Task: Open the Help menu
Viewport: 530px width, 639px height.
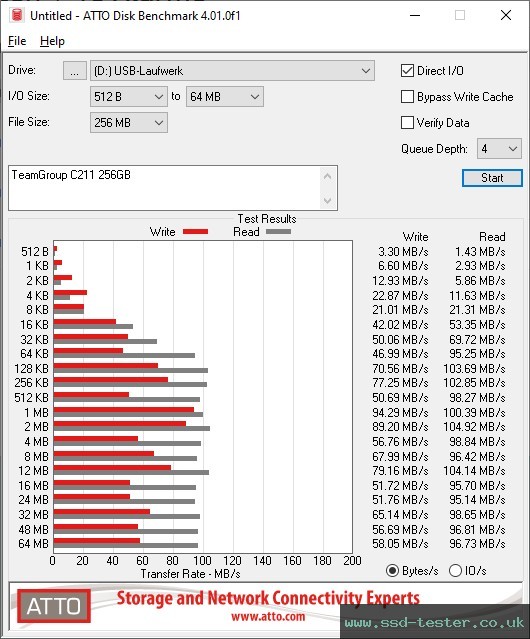Action: (x=52, y=41)
